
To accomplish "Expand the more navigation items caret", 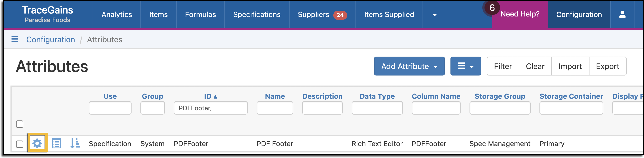I will [435, 15].
